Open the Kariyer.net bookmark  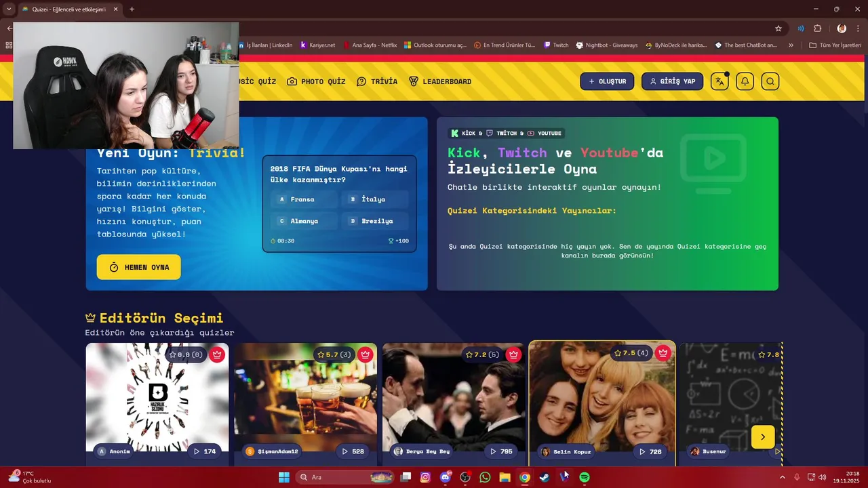(x=317, y=45)
